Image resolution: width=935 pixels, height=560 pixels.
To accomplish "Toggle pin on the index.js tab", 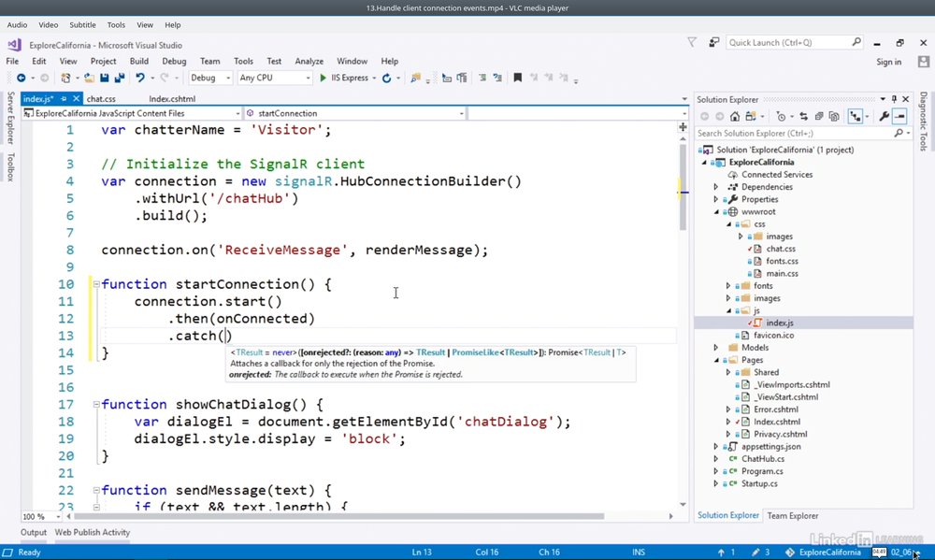I will point(65,98).
